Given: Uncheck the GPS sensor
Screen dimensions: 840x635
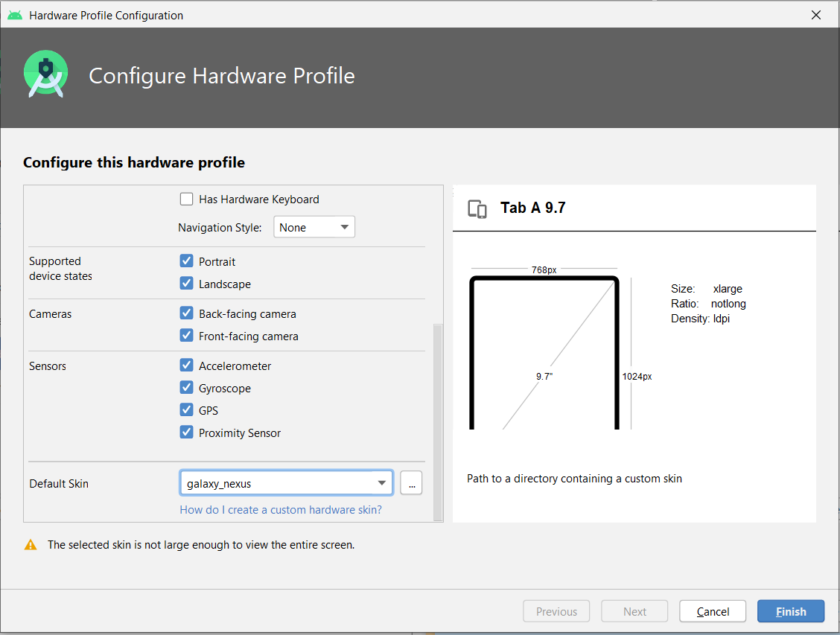Looking at the screenshot, I should point(186,410).
